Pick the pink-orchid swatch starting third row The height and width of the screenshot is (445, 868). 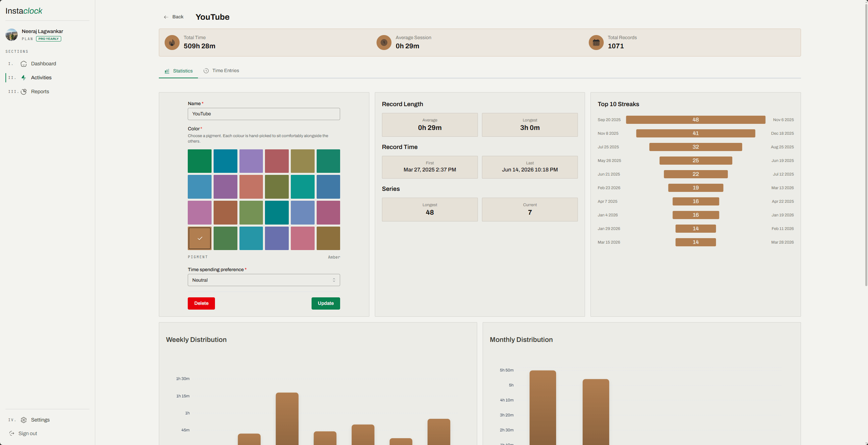tap(200, 213)
